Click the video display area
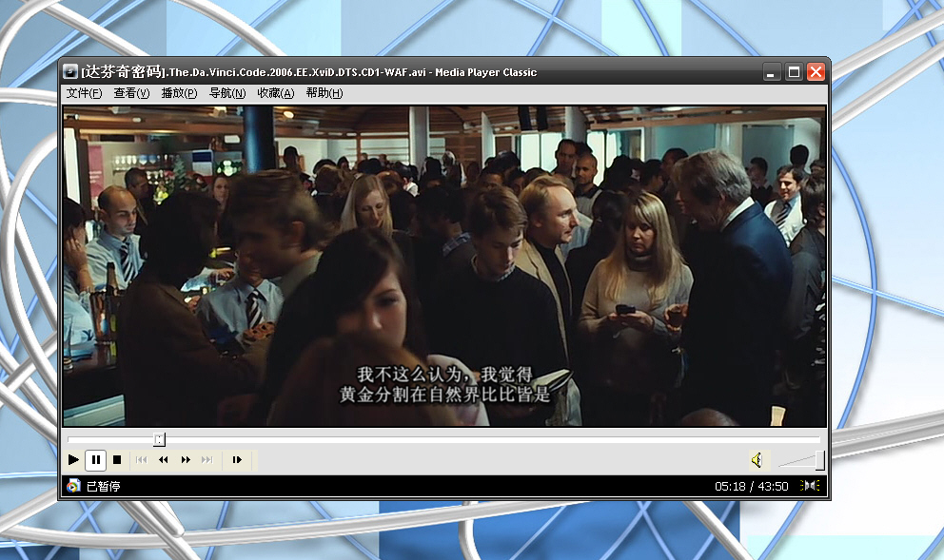This screenshot has height=560, width=944. click(444, 266)
